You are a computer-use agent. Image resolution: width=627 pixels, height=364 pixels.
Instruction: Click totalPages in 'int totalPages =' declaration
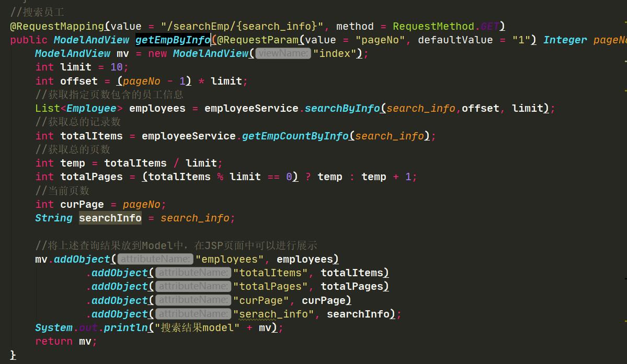click(x=91, y=177)
